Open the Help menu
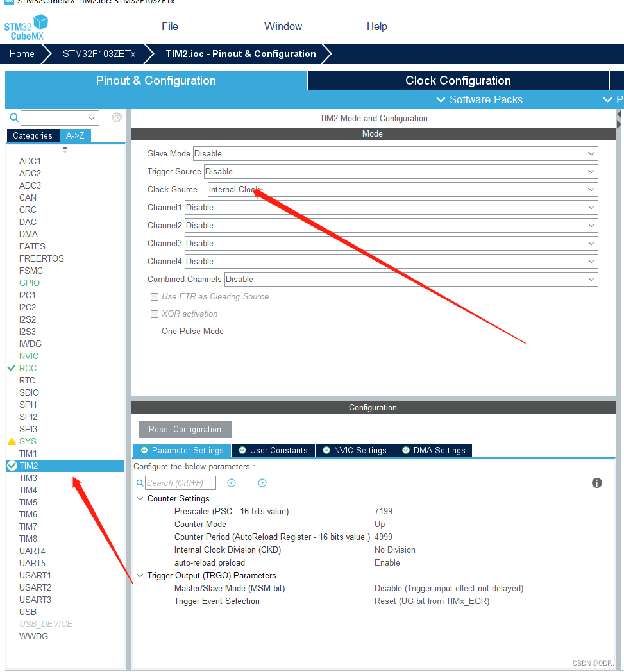 click(x=376, y=26)
